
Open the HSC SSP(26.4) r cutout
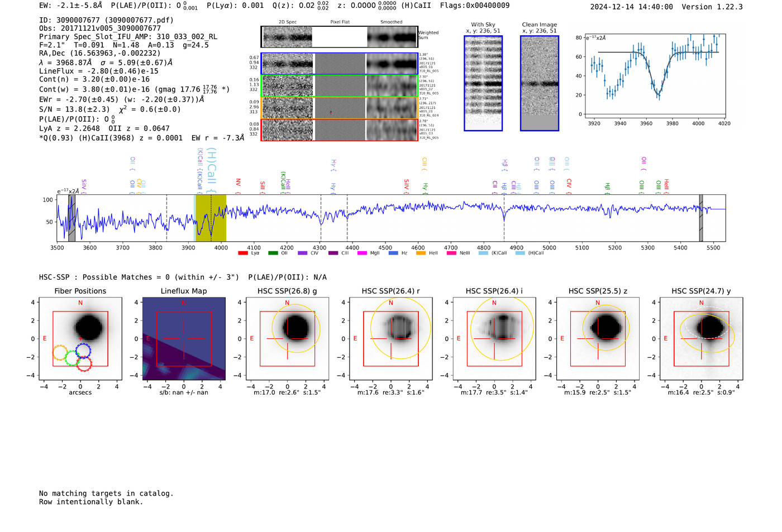tap(391, 339)
